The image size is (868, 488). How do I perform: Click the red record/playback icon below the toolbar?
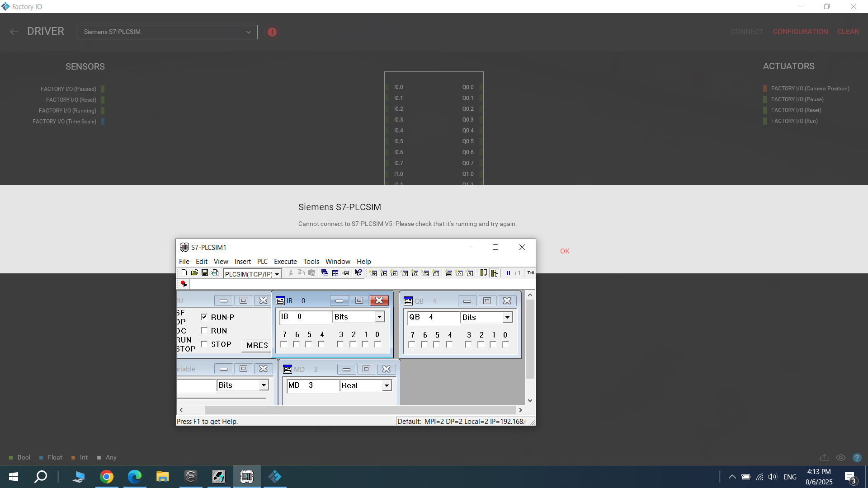tap(184, 284)
